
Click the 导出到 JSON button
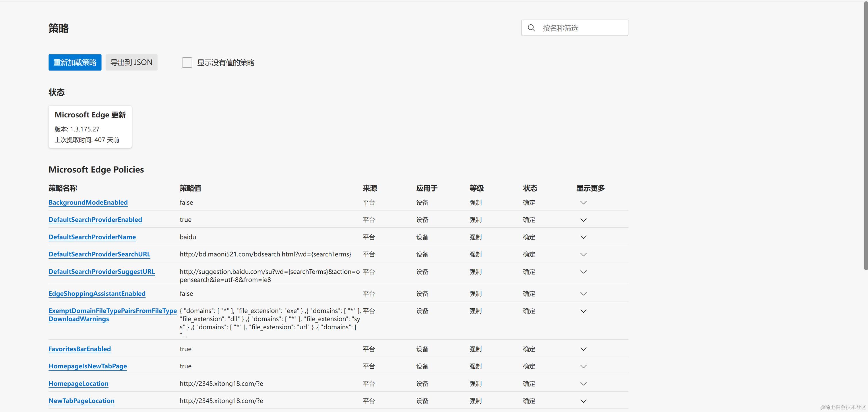(131, 63)
